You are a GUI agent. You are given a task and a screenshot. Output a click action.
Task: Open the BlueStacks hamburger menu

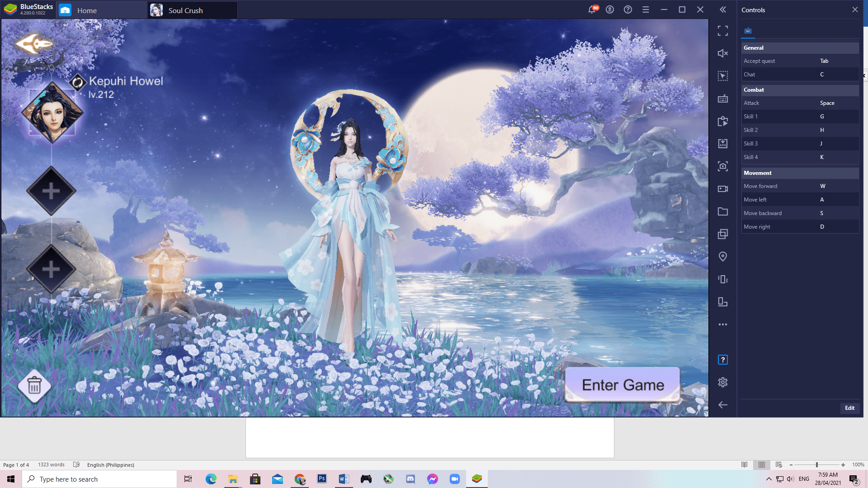pyautogui.click(x=646, y=9)
